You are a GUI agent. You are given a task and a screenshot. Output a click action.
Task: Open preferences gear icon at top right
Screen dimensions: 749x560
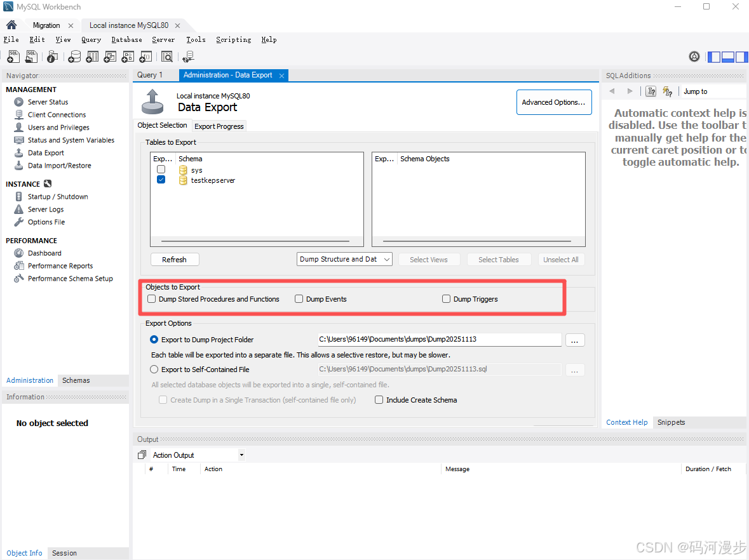point(694,57)
